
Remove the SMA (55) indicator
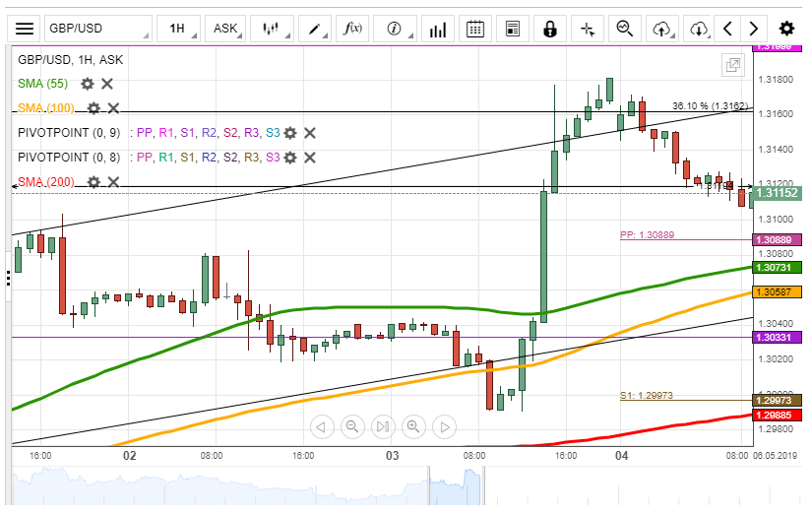107,84
